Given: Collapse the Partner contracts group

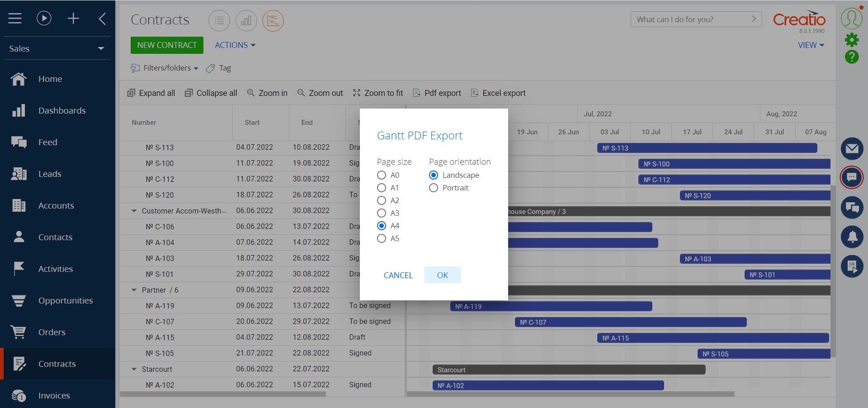Looking at the screenshot, I should tap(133, 290).
